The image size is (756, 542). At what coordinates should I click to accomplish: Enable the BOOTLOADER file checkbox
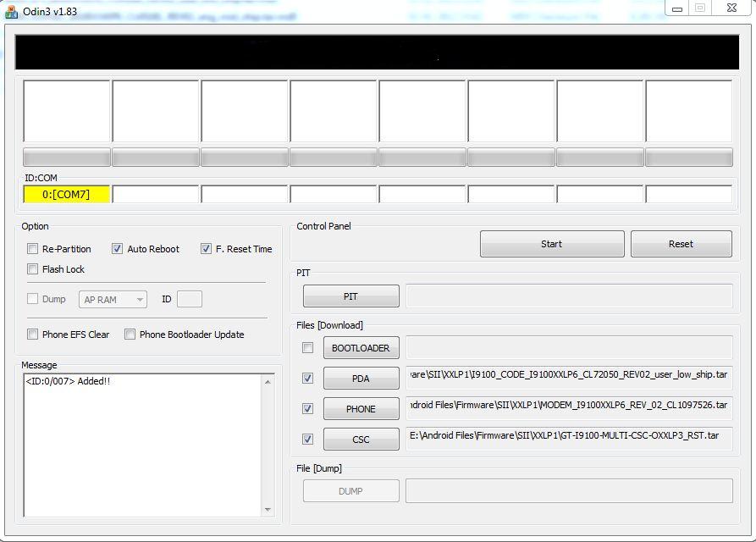pyautogui.click(x=307, y=348)
